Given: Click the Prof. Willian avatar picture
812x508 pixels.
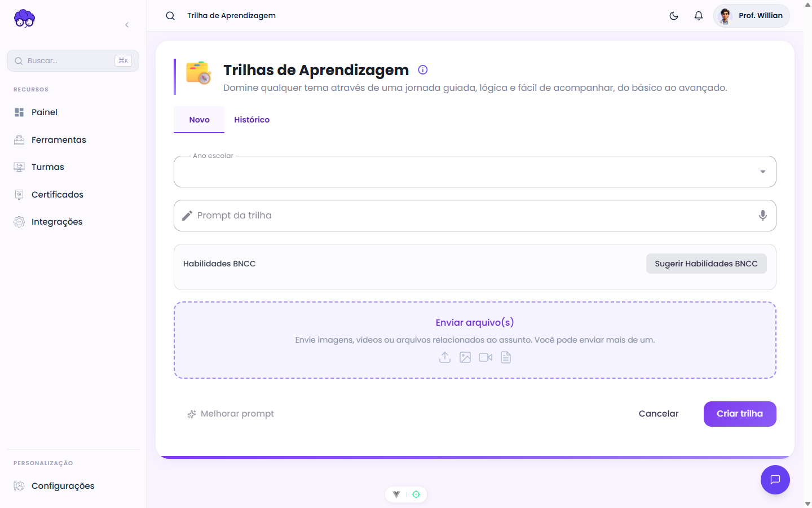Looking at the screenshot, I should click(726, 16).
